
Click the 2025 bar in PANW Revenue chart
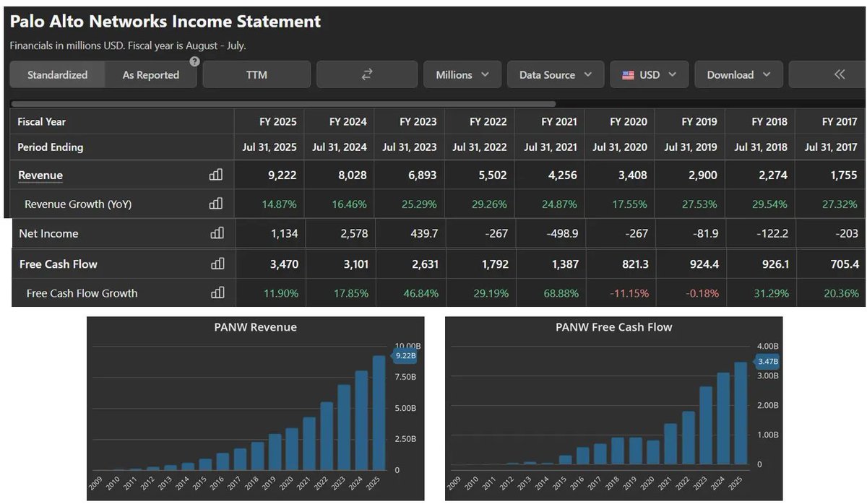(379, 412)
